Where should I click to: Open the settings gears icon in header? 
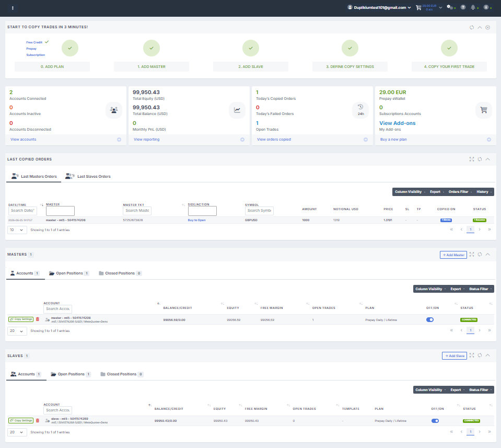(x=450, y=7)
